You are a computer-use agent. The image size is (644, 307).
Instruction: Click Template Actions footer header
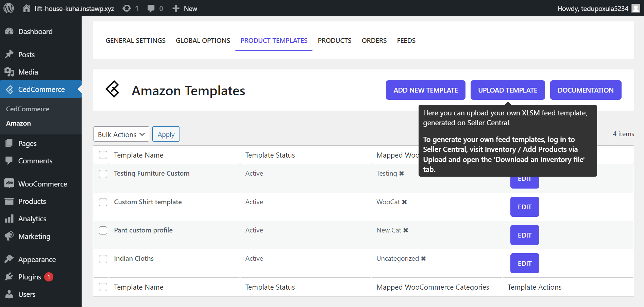(535, 287)
